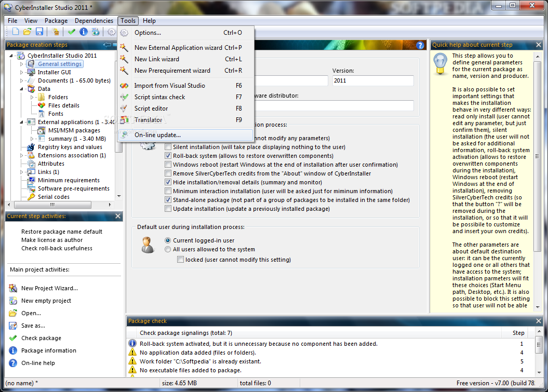548x392 pixels.
Task: Enable Minimum interaction installation checkbox
Action: coord(168,191)
